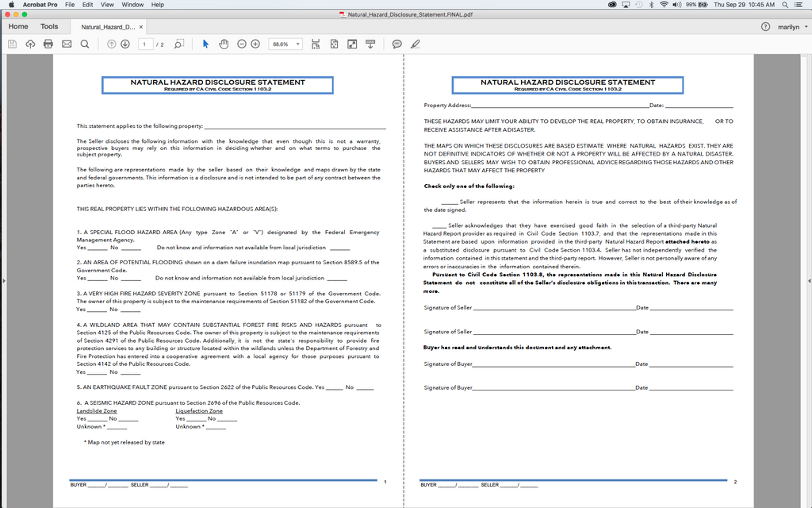This screenshot has height=508, width=812.
Task: Expand the left navigation pane arrow
Action: 4,280
